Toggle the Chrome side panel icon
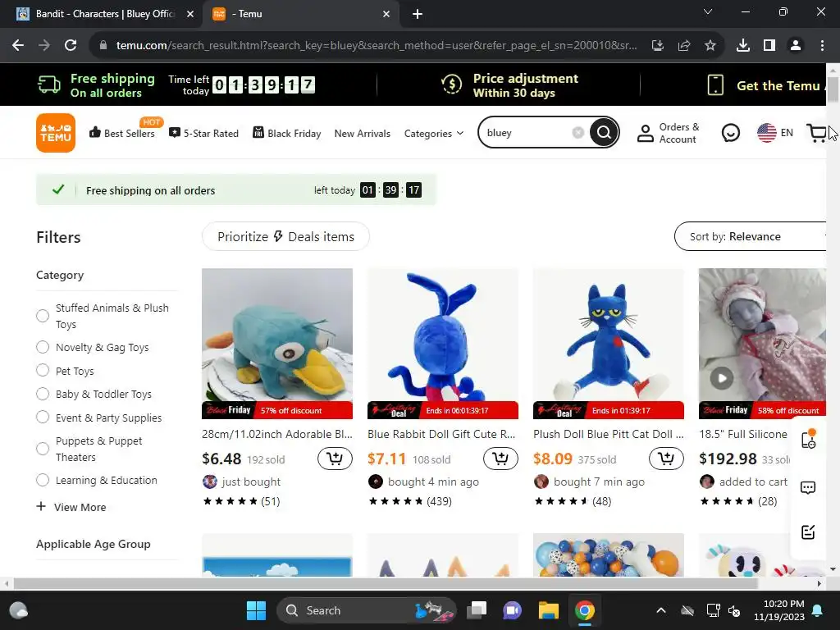840x630 pixels. [769, 46]
